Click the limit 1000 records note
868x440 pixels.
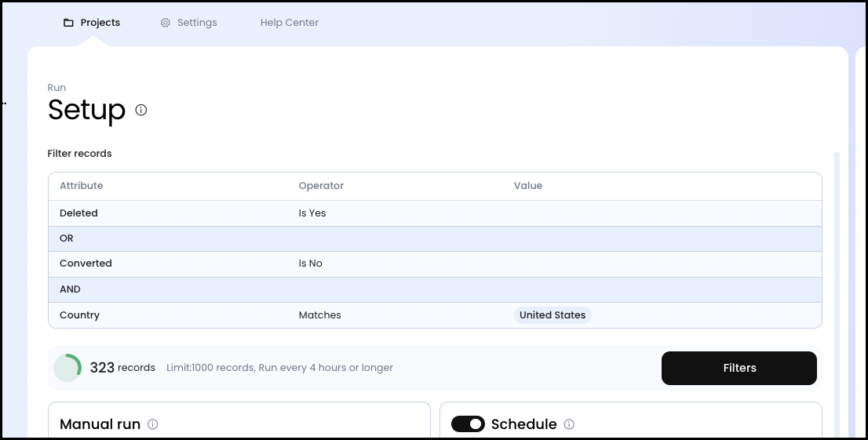click(279, 368)
